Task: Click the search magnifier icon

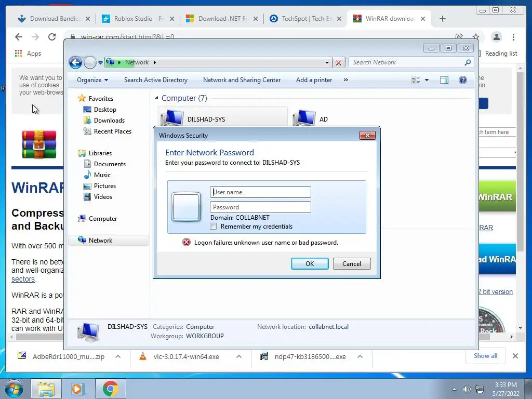Action: [468, 62]
